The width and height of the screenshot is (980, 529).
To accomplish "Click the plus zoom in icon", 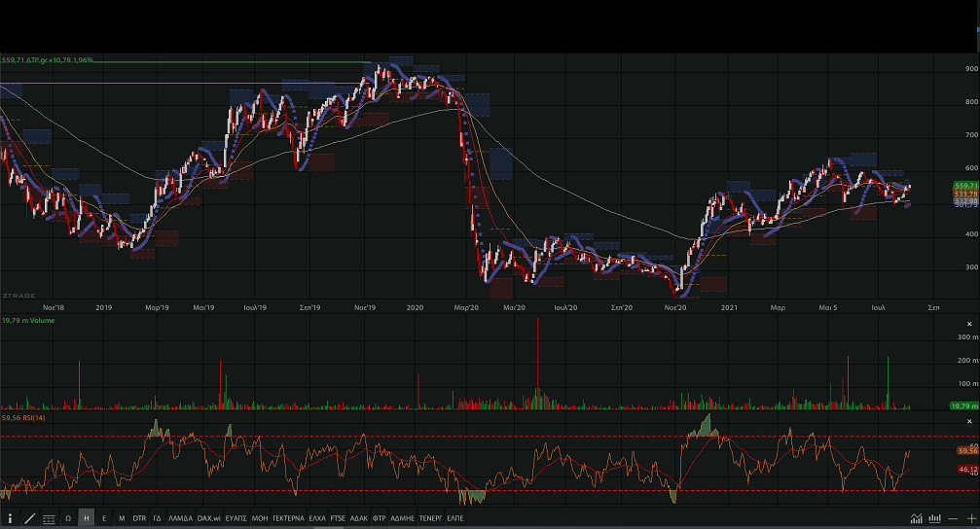I will tap(970, 518).
